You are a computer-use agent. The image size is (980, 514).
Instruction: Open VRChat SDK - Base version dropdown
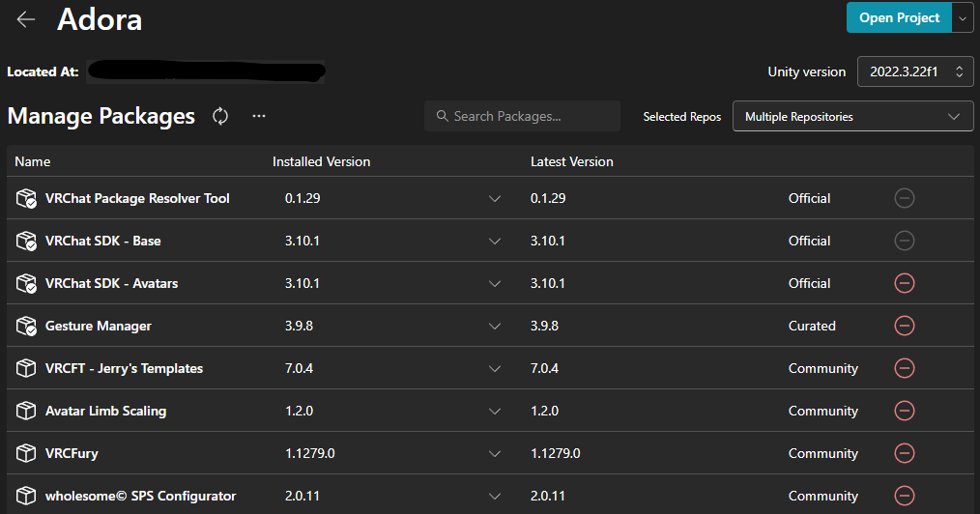[x=495, y=241]
